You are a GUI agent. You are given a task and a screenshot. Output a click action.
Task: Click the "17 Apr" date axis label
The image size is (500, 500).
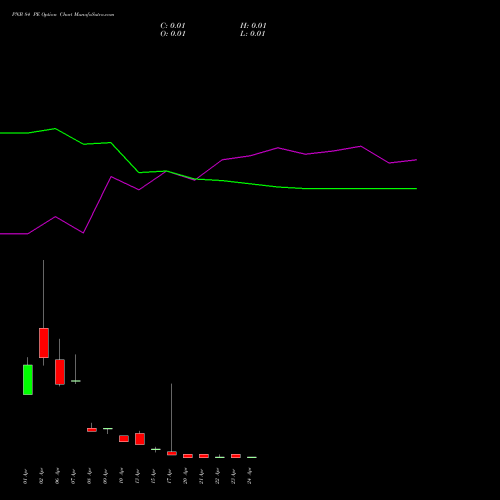click(x=170, y=476)
